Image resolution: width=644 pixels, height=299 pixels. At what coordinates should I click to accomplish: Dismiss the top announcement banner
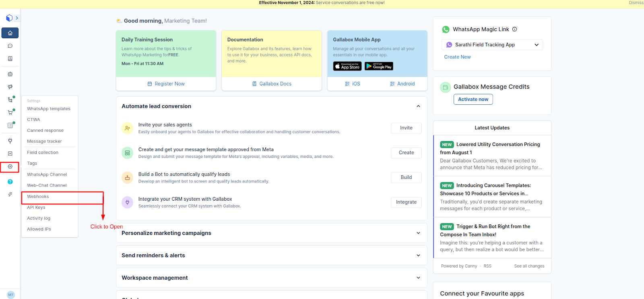pos(636,3)
